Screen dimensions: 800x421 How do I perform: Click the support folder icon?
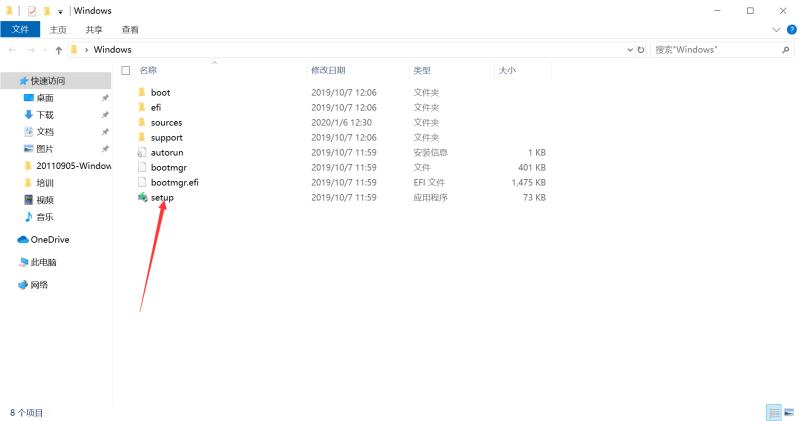(x=142, y=137)
